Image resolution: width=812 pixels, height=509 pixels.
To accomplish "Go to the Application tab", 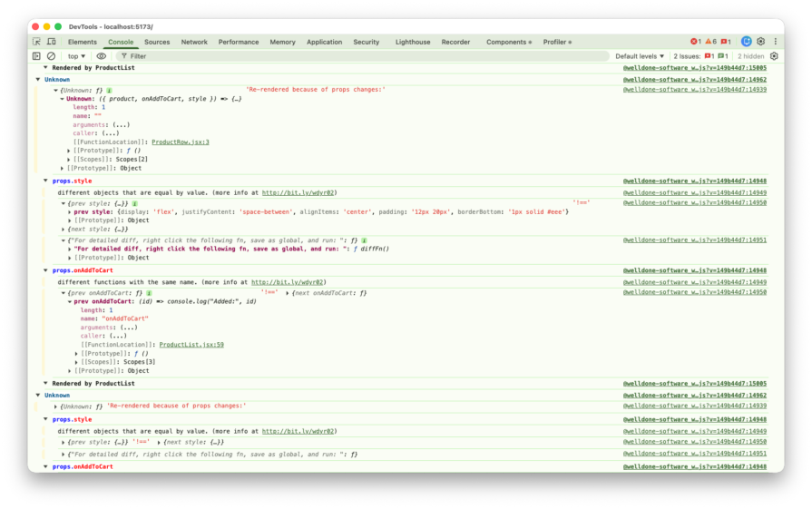I will tap(324, 42).
